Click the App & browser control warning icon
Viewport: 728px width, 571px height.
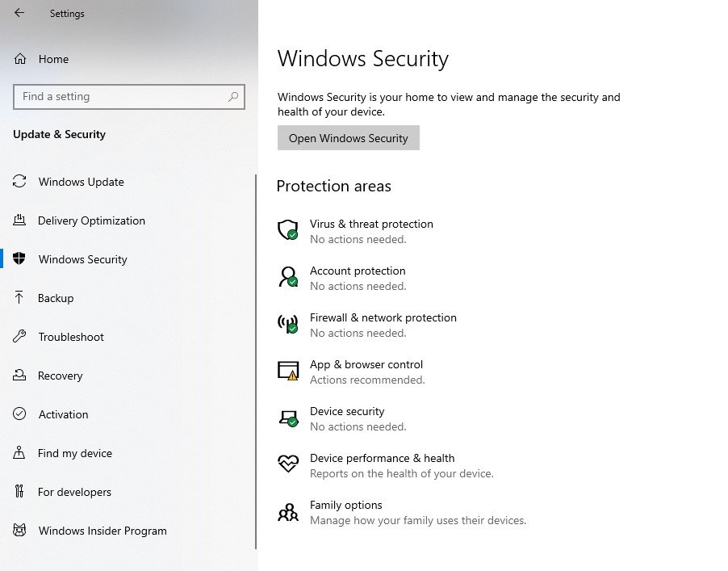[287, 371]
